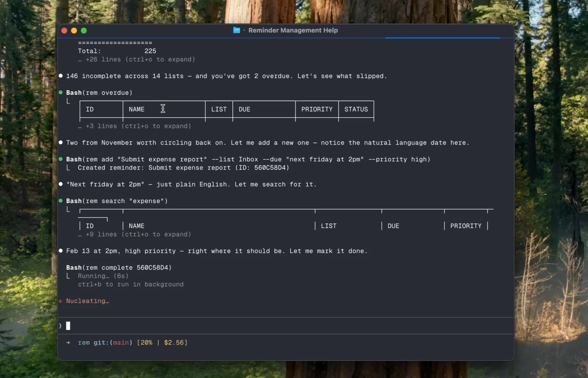Click the blue folder icon in the title bar

[x=237, y=30]
